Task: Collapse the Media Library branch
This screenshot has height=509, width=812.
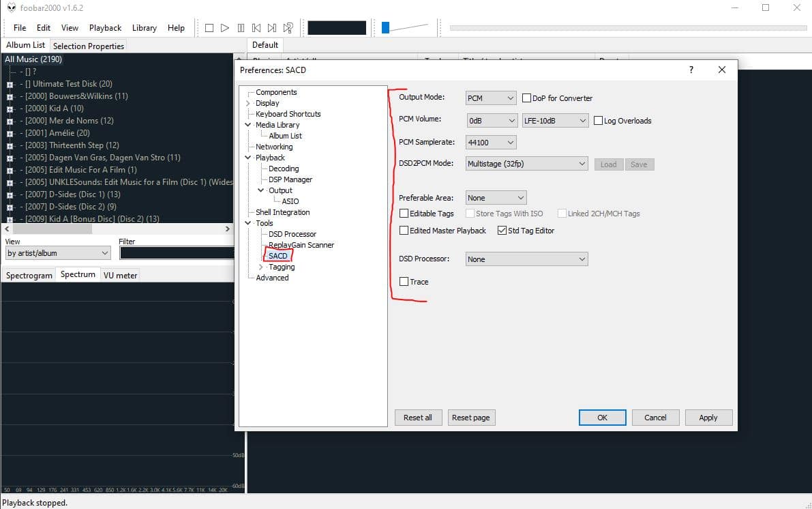Action: tap(248, 125)
